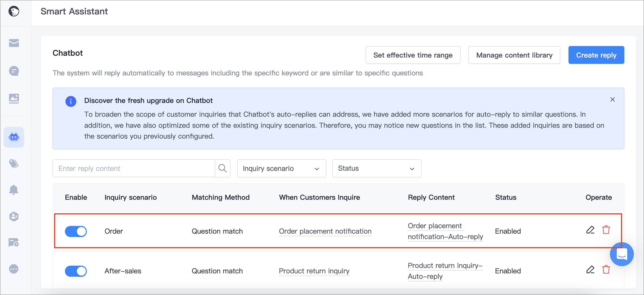Click Set effective time range button
The image size is (644, 295).
point(413,55)
